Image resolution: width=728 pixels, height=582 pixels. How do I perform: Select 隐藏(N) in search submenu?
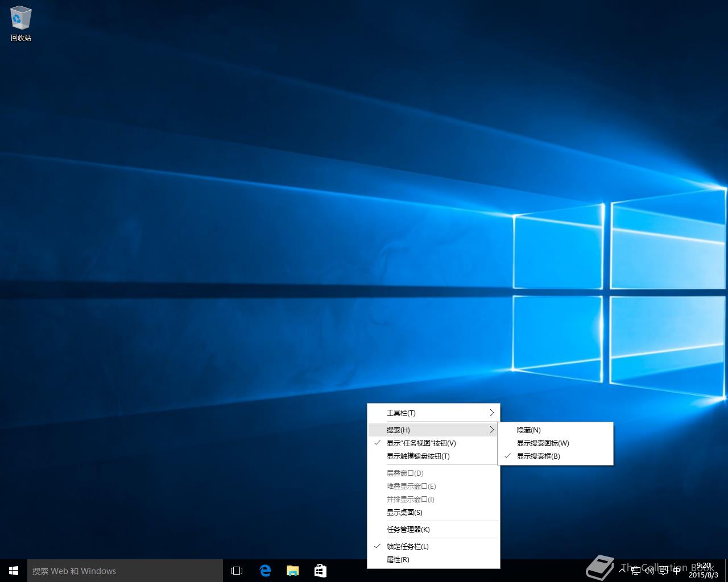(x=556, y=430)
